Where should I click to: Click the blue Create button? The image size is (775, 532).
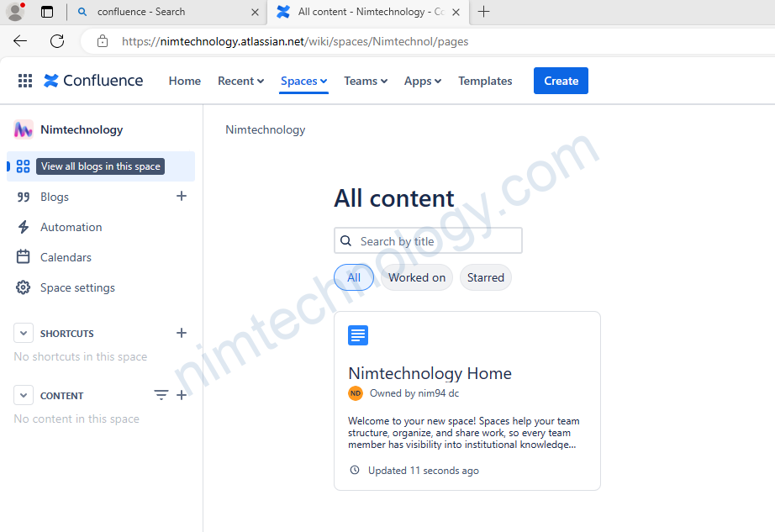tap(561, 81)
